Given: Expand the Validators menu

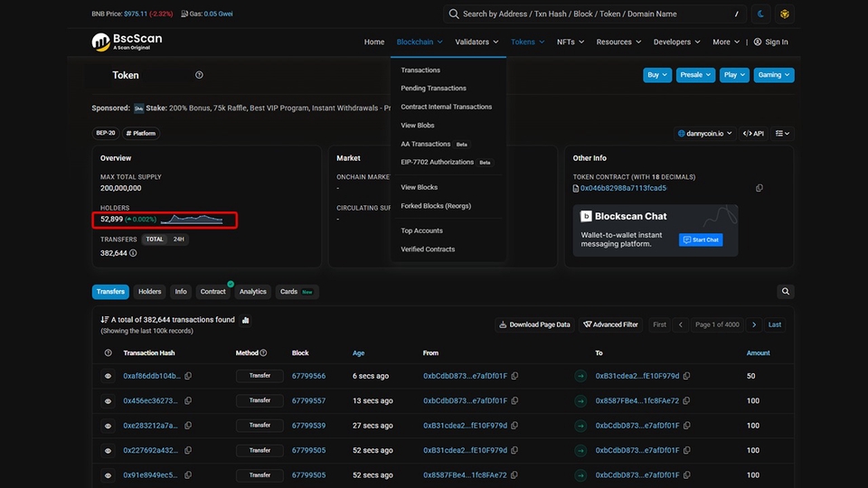Looking at the screenshot, I should (x=476, y=42).
